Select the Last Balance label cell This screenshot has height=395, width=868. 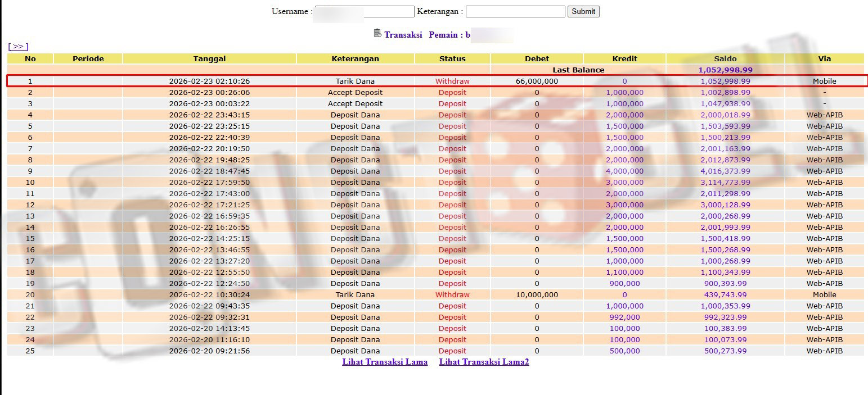[x=578, y=70]
